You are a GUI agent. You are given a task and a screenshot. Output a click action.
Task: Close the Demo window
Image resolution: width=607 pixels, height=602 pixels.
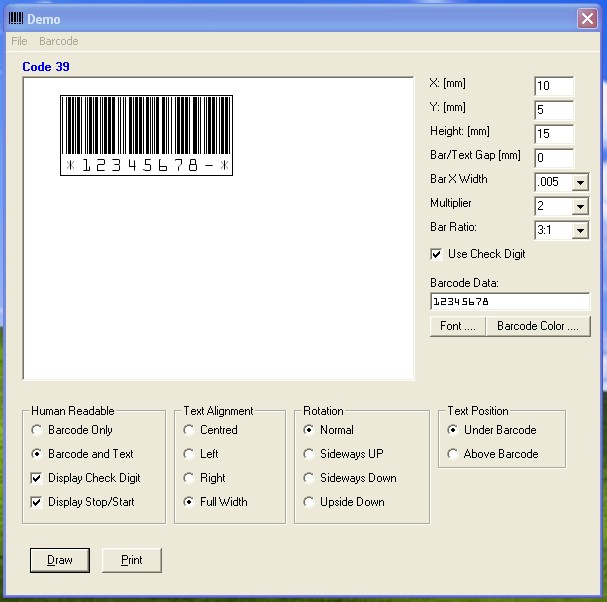(587, 19)
